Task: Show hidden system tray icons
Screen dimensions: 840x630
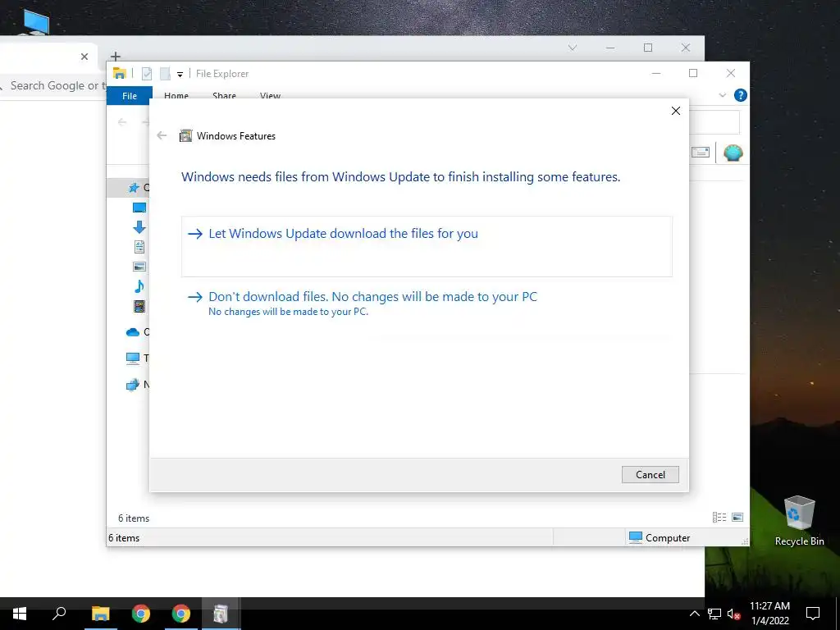Action: point(694,614)
